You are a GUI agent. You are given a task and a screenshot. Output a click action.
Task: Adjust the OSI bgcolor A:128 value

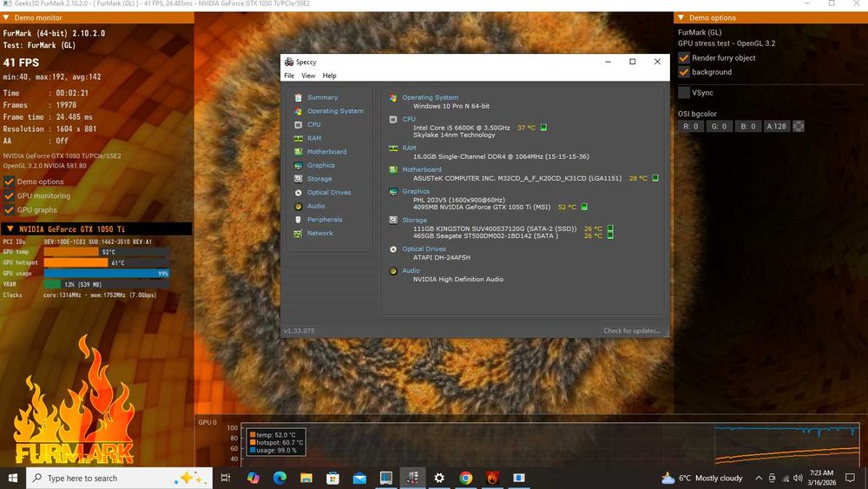tap(776, 126)
